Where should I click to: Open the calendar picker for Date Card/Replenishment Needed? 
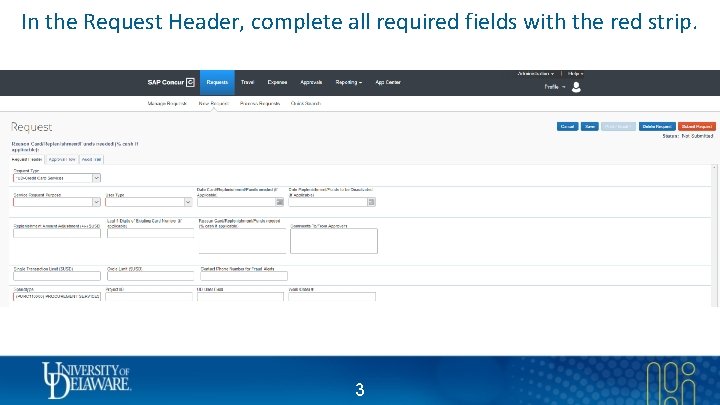279,202
